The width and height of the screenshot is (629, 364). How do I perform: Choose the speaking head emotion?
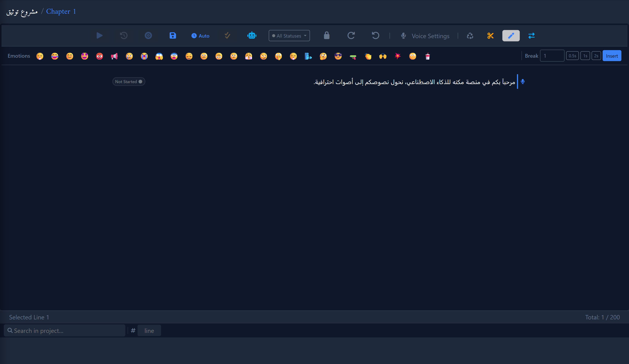308,56
